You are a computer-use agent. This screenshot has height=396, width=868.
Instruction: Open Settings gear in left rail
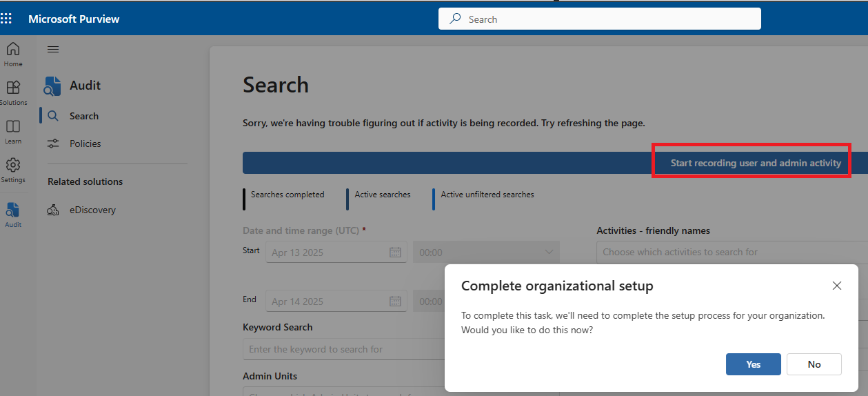[13, 170]
